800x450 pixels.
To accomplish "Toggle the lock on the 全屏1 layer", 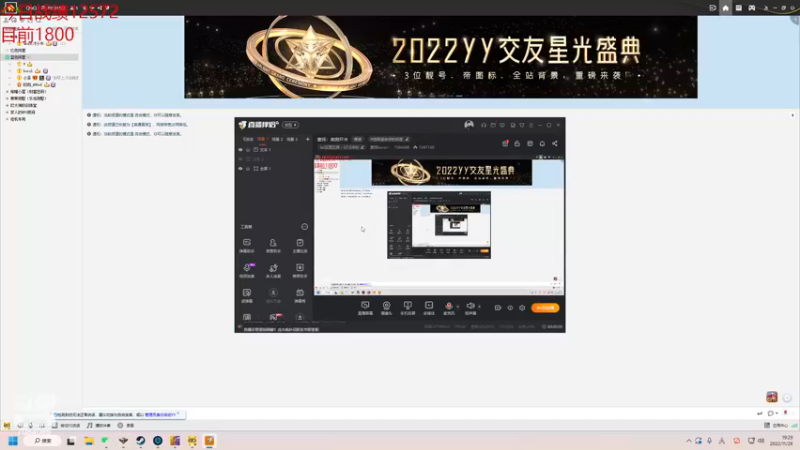I will click(x=248, y=168).
